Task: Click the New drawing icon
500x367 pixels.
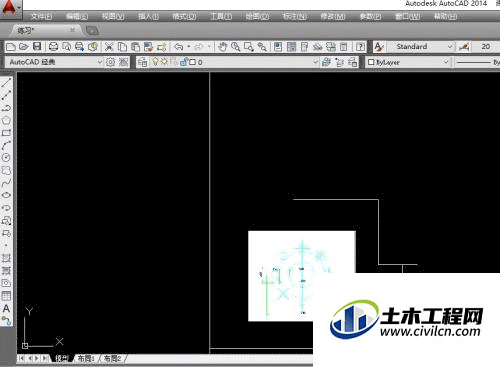Action: [x=11, y=47]
